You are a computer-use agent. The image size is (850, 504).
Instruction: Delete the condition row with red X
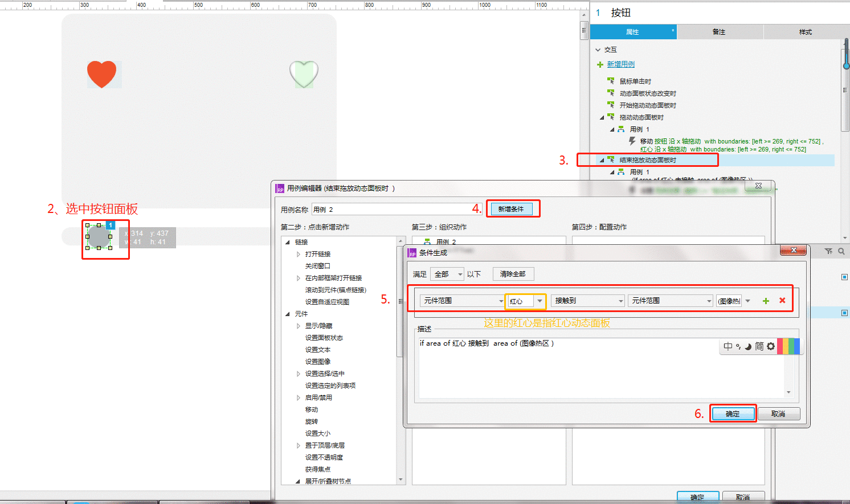(x=782, y=301)
